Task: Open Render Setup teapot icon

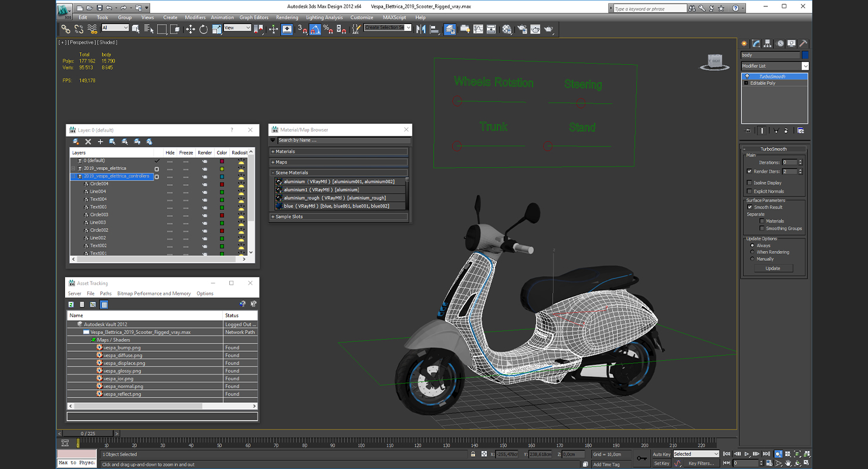Action: coord(521,29)
